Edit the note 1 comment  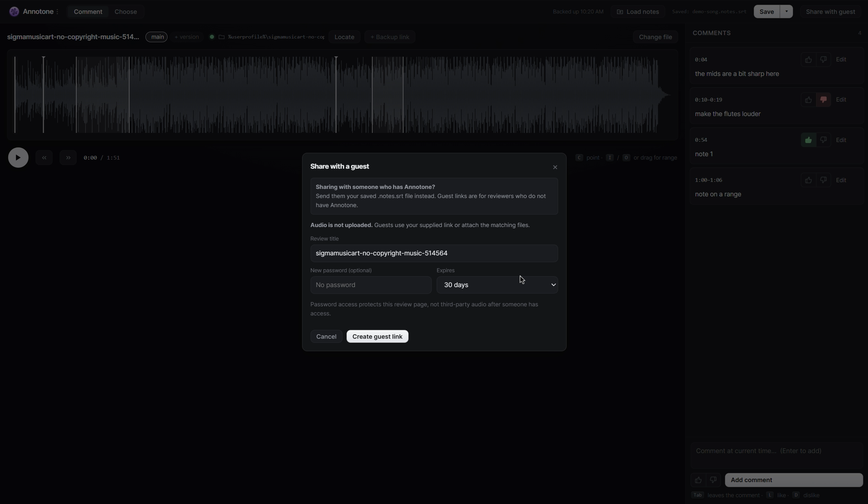841,140
